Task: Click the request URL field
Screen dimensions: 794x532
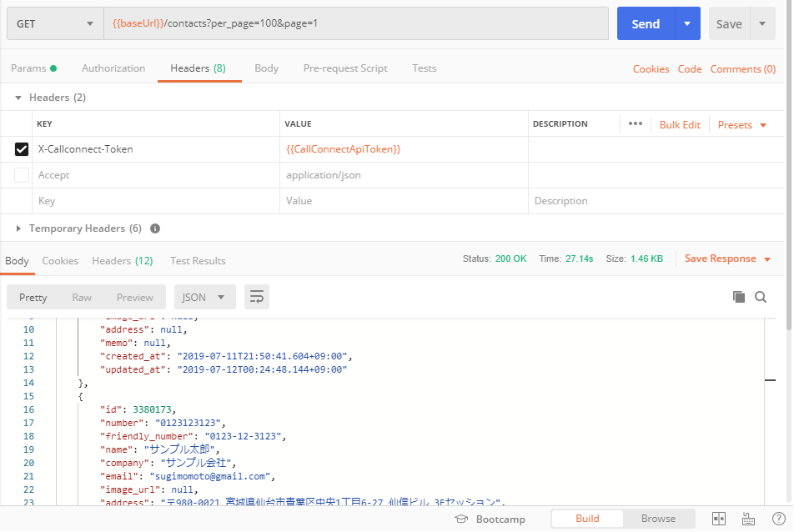Action: click(356, 24)
